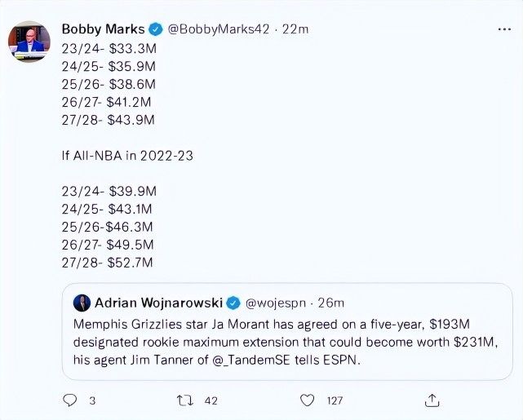Image resolution: width=523 pixels, height=420 pixels.
Task: Open the Adrian Wojnarowski display name
Action: pyautogui.click(x=159, y=303)
